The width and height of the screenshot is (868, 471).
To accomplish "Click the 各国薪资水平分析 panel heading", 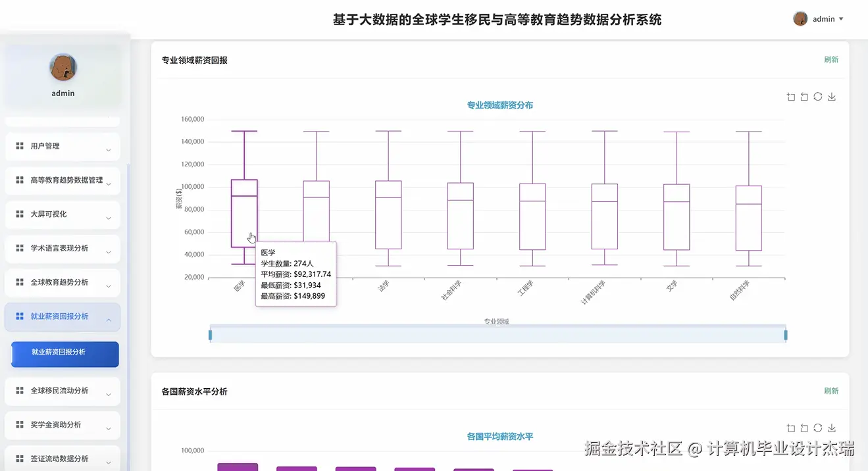I will pos(195,391).
